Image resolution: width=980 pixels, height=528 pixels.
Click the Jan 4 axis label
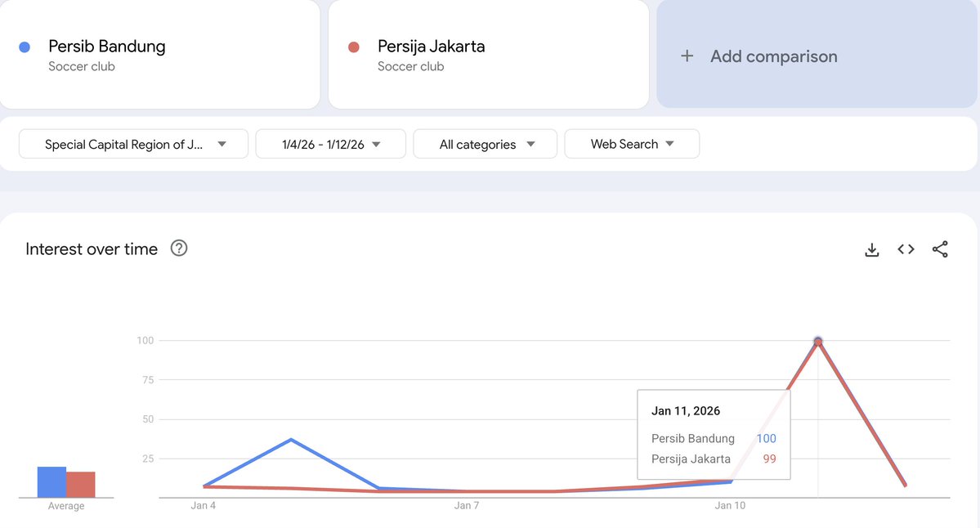pyautogui.click(x=204, y=505)
